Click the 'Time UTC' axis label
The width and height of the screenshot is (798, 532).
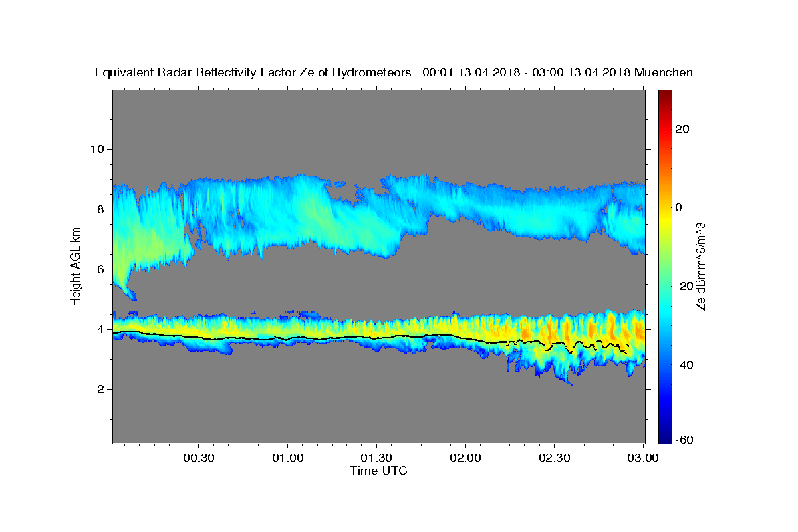pos(378,471)
